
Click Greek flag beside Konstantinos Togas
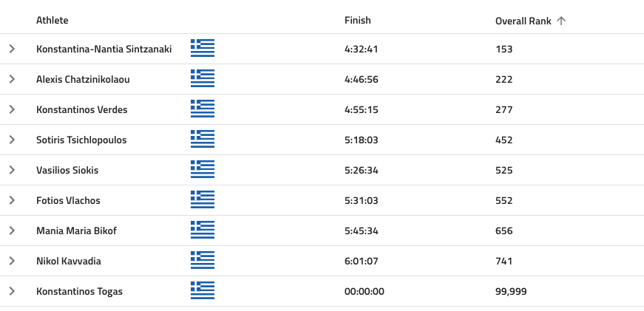(203, 290)
